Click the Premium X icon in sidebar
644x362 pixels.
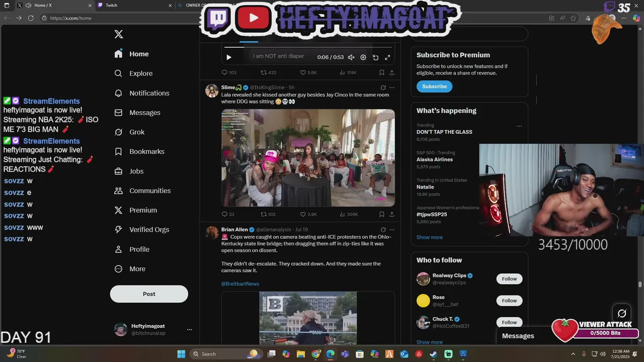tap(119, 210)
